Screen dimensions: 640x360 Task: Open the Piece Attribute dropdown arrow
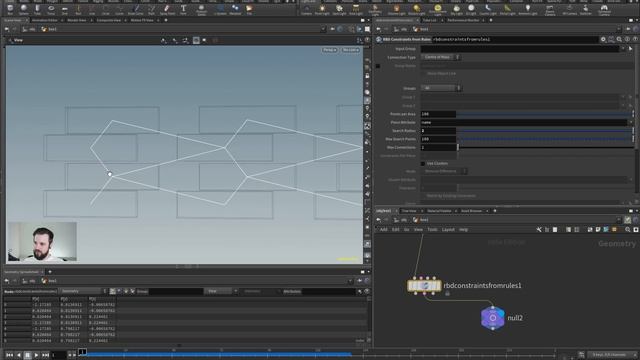click(x=630, y=122)
